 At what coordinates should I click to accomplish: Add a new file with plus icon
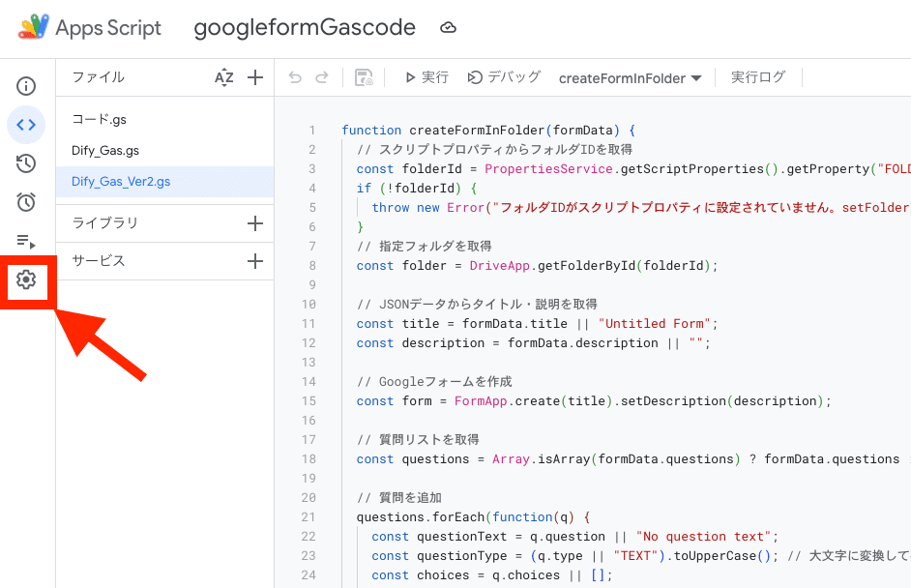coord(255,77)
